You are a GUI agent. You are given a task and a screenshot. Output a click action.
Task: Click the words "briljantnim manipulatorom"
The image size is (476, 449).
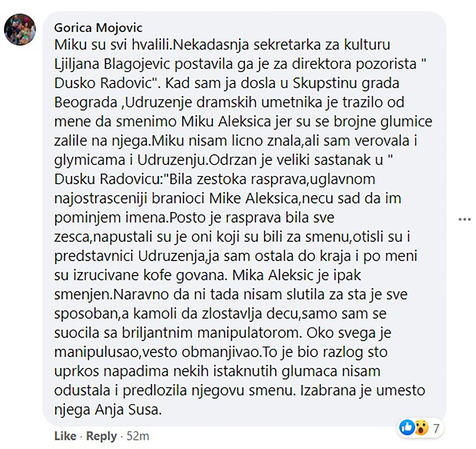[210, 333]
